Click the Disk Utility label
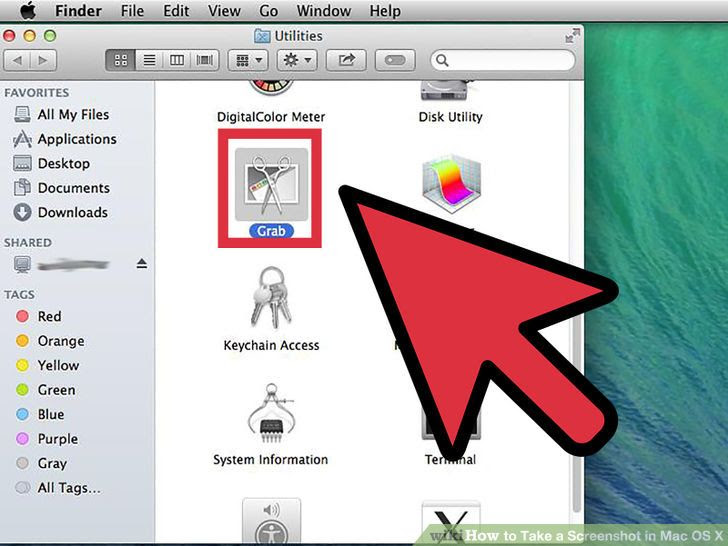This screenshot has width=728, height=546. coord(450,117)
